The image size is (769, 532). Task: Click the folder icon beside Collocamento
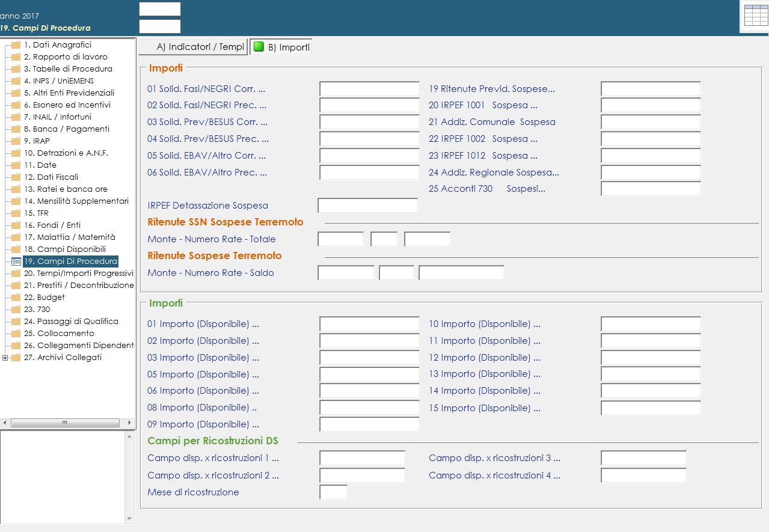[x=16, y=334]
